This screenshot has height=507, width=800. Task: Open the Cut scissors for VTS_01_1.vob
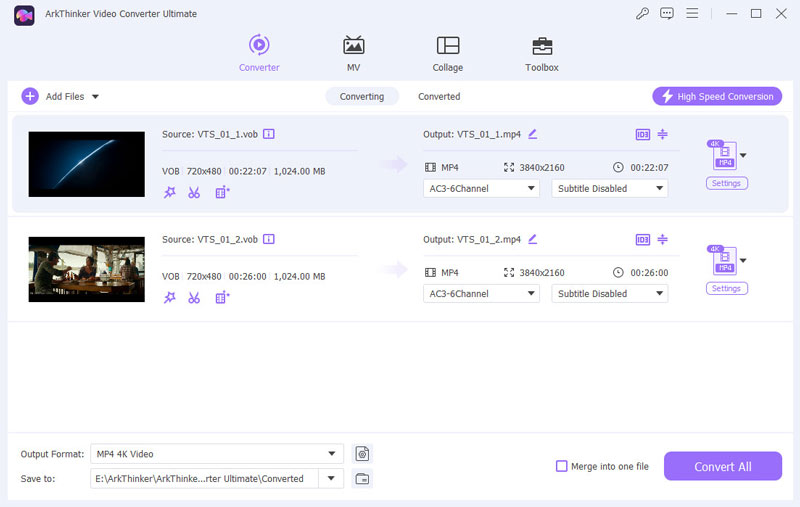click(x=194, y=193)
